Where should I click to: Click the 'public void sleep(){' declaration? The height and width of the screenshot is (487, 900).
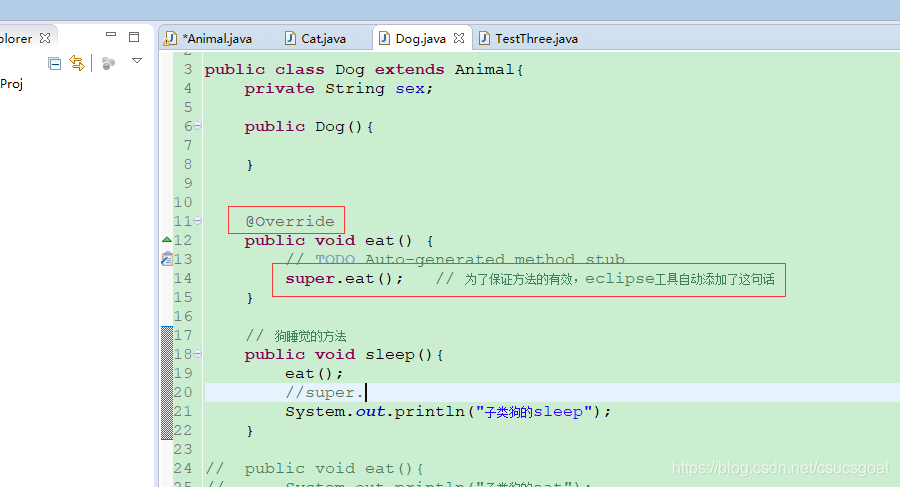tap(344, 355)
